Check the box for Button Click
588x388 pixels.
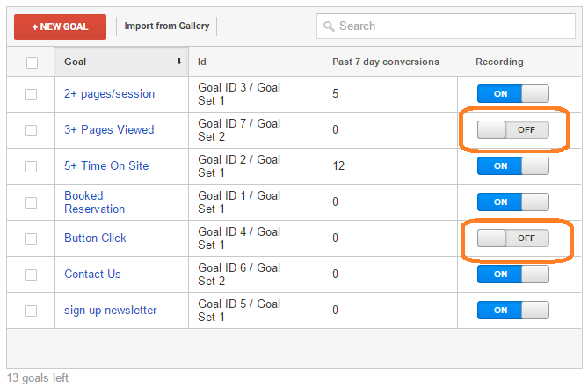pos(31,238)
